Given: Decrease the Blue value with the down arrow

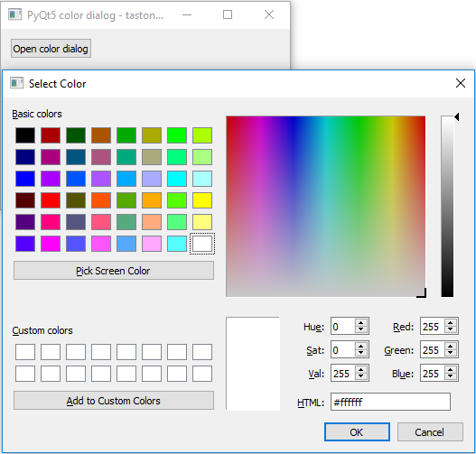Looking at the screenshot, I should click(450, 376).
